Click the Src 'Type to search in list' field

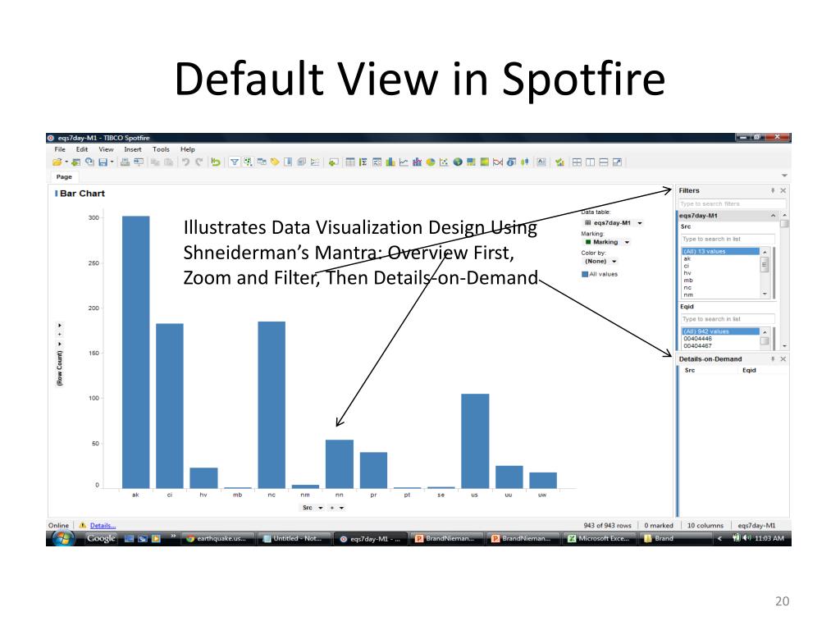click(x=728, y=239)
